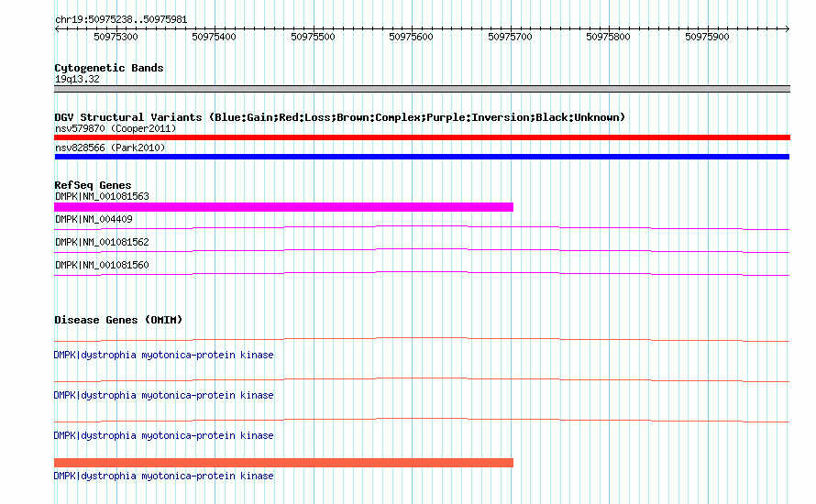Open the nsv579870 (Cooper2011) label
This screenshot has height=504, width=816.
pyautogui.click(x=116, y=128)
